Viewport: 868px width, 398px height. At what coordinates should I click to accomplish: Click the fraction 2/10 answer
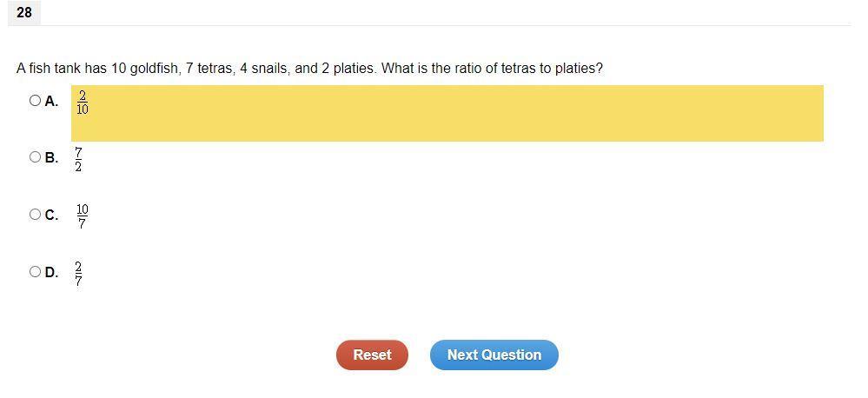point(83,103)
